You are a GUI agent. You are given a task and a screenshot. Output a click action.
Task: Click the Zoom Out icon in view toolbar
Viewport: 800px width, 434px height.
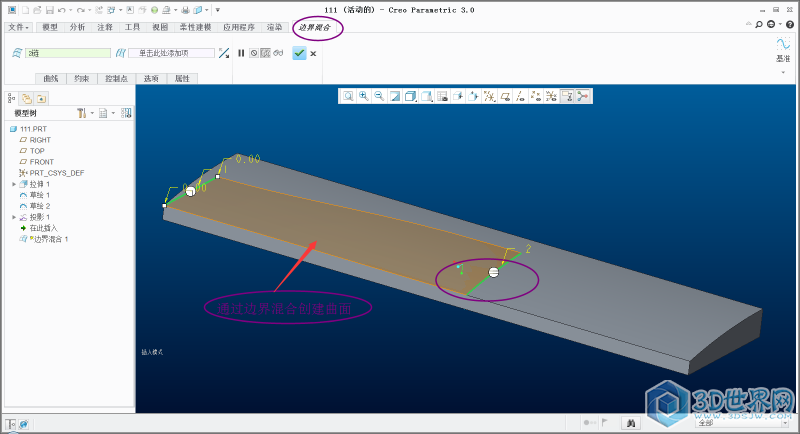tap(379, 96)
